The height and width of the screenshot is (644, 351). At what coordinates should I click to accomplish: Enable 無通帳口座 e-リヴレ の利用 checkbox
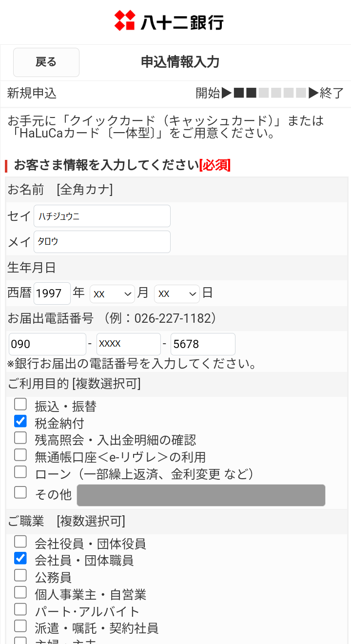coord(20,455)
